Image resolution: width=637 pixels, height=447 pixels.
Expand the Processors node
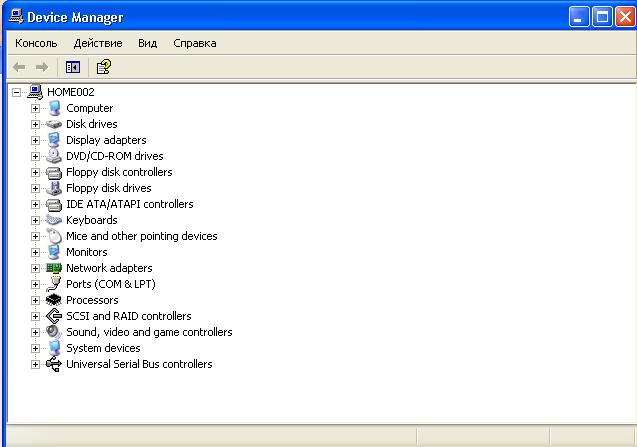point(35,300)
